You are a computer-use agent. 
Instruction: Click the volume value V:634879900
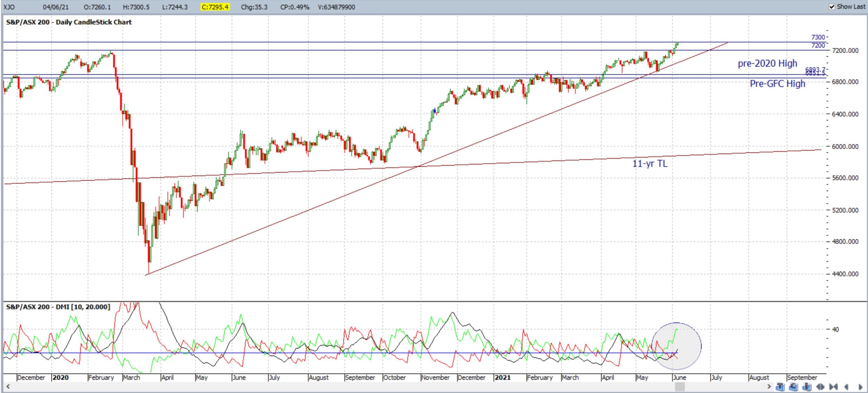click(336, 7)
